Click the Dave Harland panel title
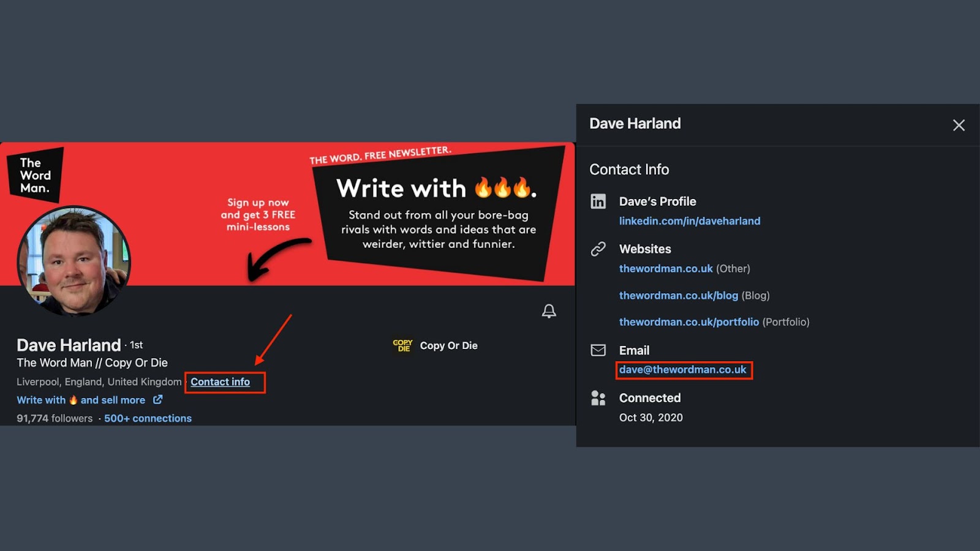 pyautogui.click(x=635, y=124)
